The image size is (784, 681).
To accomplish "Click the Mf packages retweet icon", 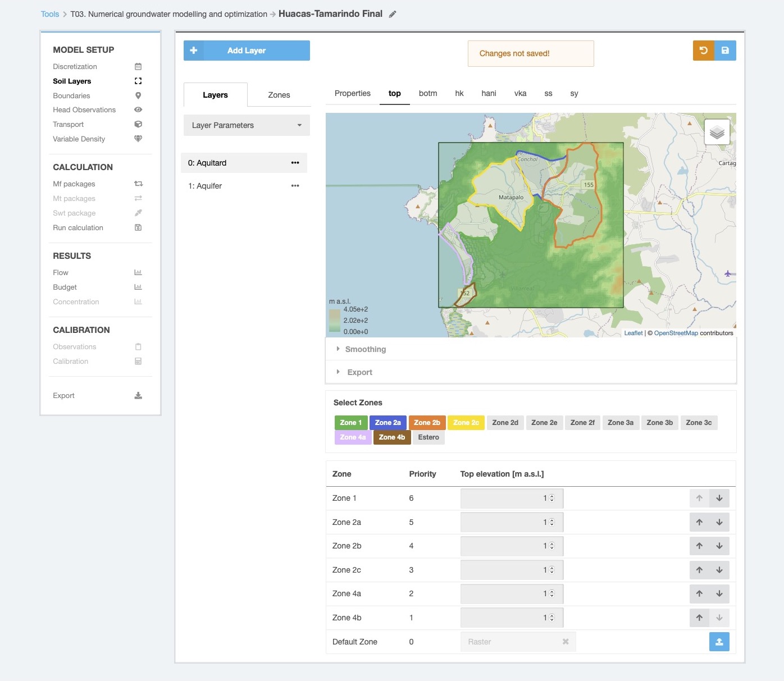I will pyautogui.click(x=138, y=184).
